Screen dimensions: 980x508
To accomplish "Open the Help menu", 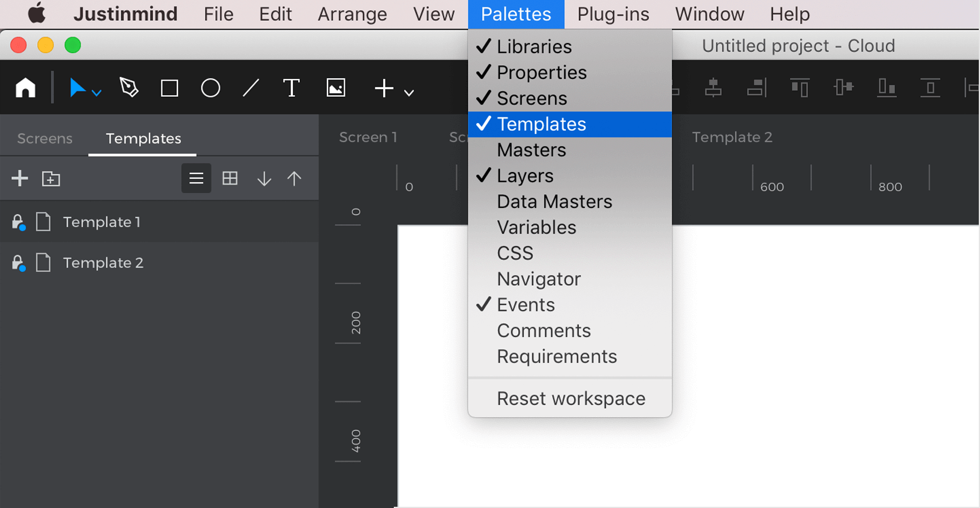I will pyautogui.click(x=790, y=14).
